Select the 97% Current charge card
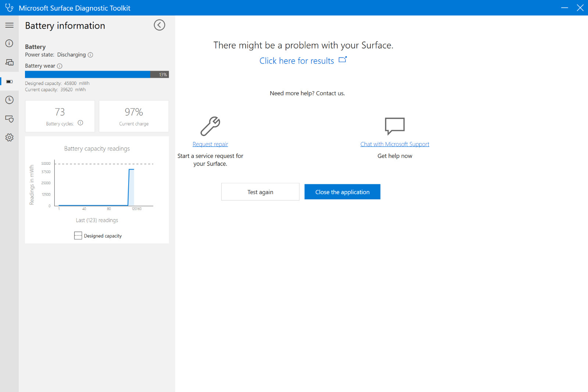This screenshot has width=588, height=392. 134,116
